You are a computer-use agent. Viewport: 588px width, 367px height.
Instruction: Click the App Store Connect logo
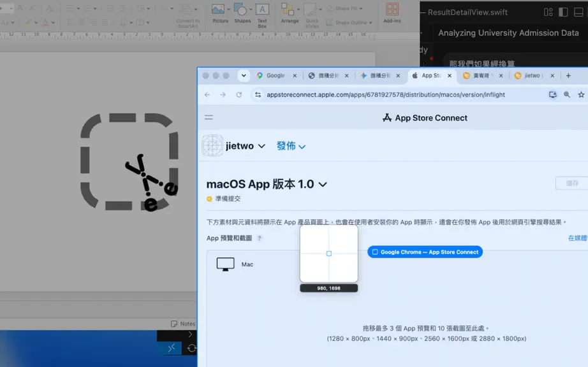[x=425, y=118]
